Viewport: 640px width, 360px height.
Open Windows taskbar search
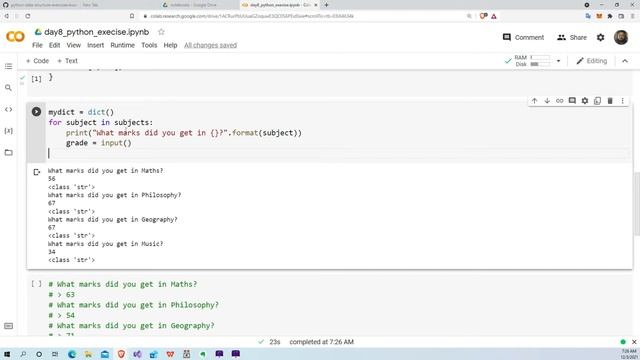pyautogui.click(x=23, y=354)
